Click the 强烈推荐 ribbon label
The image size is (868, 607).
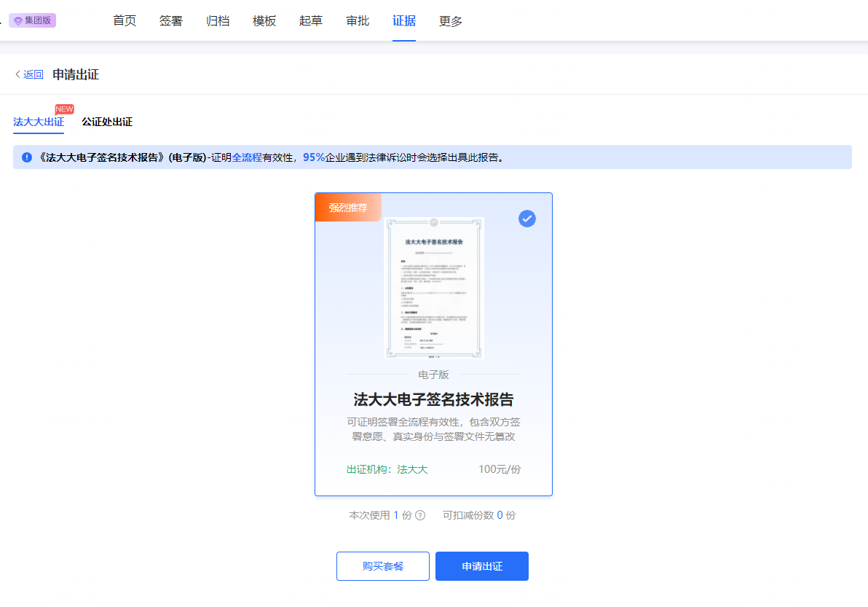(347, 208)
